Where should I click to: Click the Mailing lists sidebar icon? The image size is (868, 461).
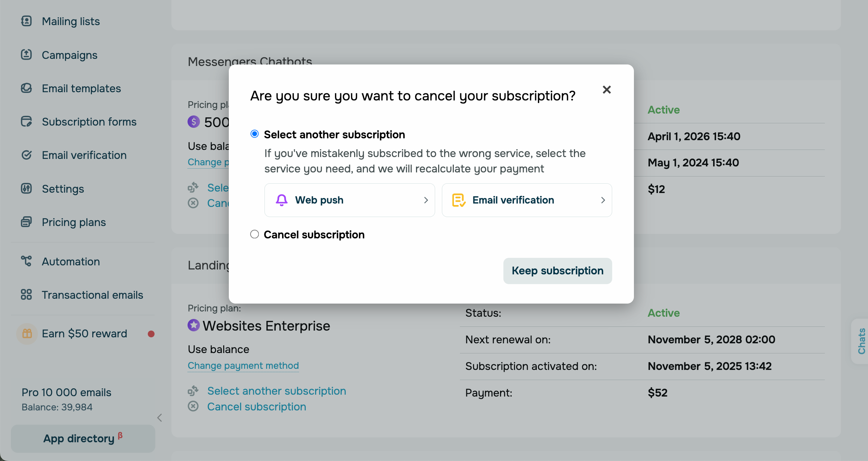point(26,21)
